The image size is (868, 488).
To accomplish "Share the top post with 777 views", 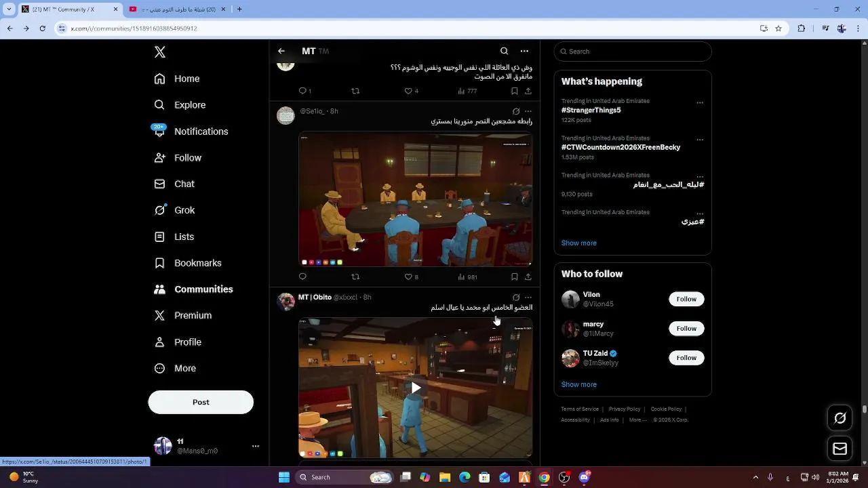I will pyautogui.click(x=528, y=91).
